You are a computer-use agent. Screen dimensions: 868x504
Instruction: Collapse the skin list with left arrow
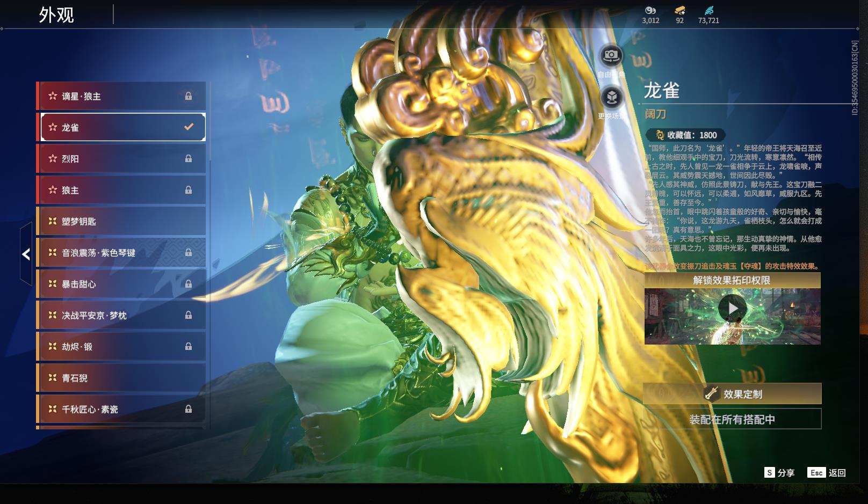point(26,254)
